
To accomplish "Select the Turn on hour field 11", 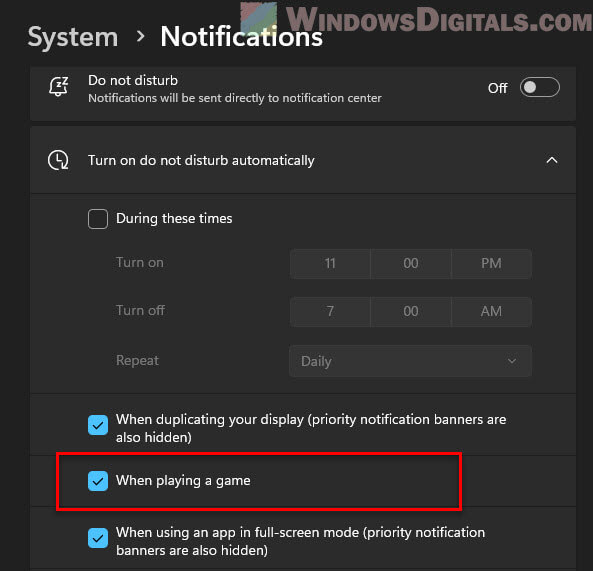I will 330,264.
